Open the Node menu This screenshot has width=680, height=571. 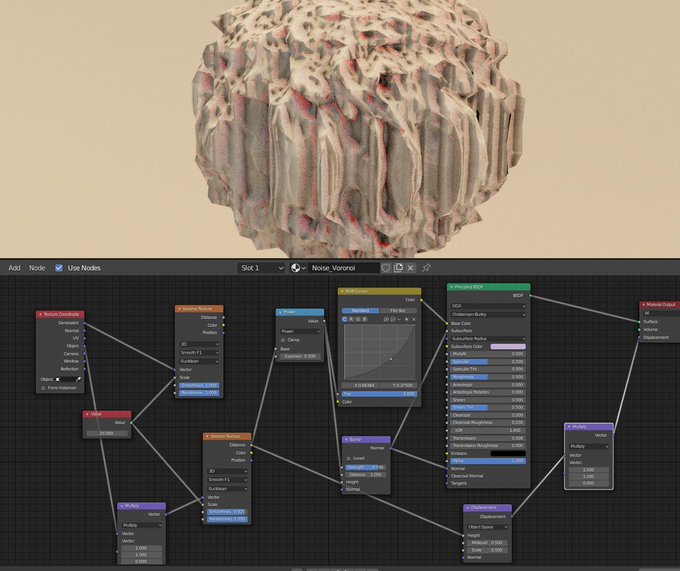coord(37,268)
